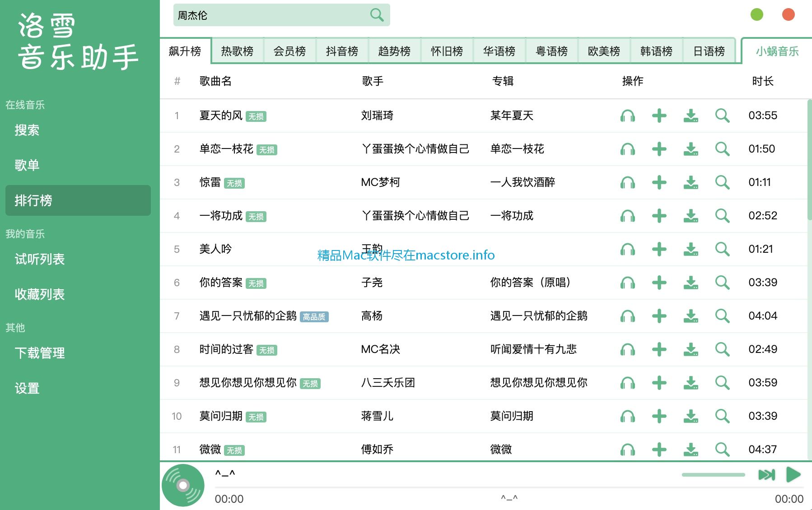The height and width of the screenshot is (510, 812).
Task: Click the search magnifier icon in search box
Action: coord(377,15)
